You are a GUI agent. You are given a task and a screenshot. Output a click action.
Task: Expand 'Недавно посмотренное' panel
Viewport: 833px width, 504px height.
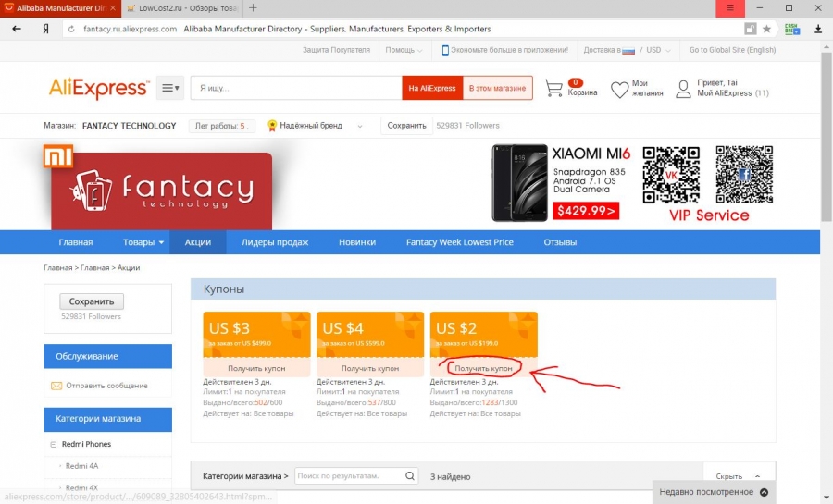click(713, 492)
